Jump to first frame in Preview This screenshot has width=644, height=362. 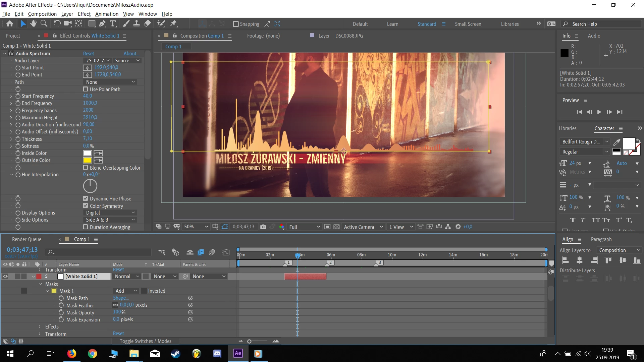579,112
